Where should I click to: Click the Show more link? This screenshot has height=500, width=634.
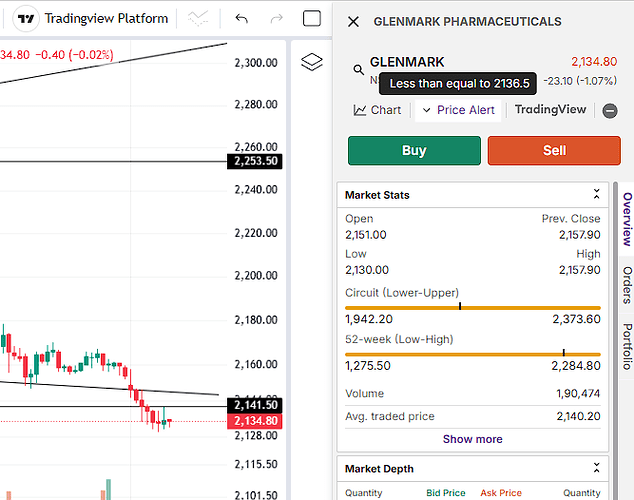pos(473,439)
